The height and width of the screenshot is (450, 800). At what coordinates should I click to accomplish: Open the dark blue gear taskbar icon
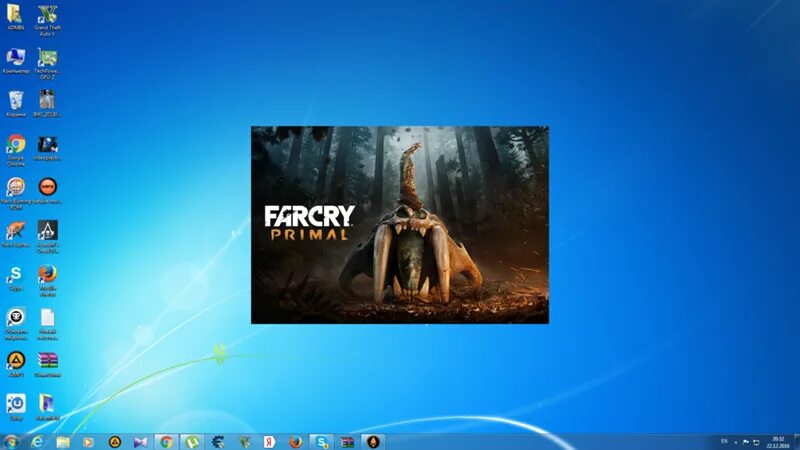coord(218,442)
